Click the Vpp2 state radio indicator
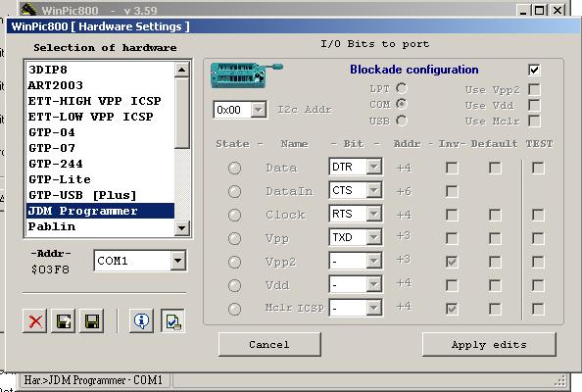 tap(234, 262)
